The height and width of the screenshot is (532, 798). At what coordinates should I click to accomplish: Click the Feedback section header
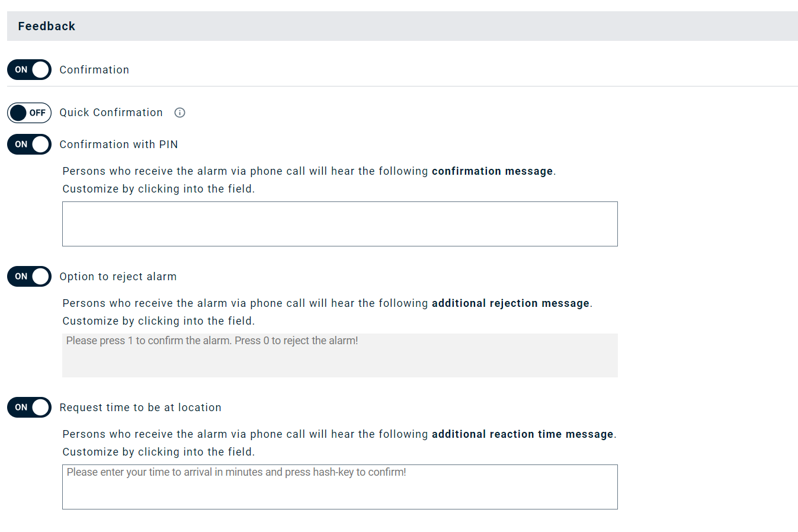[x=47, y=26]
